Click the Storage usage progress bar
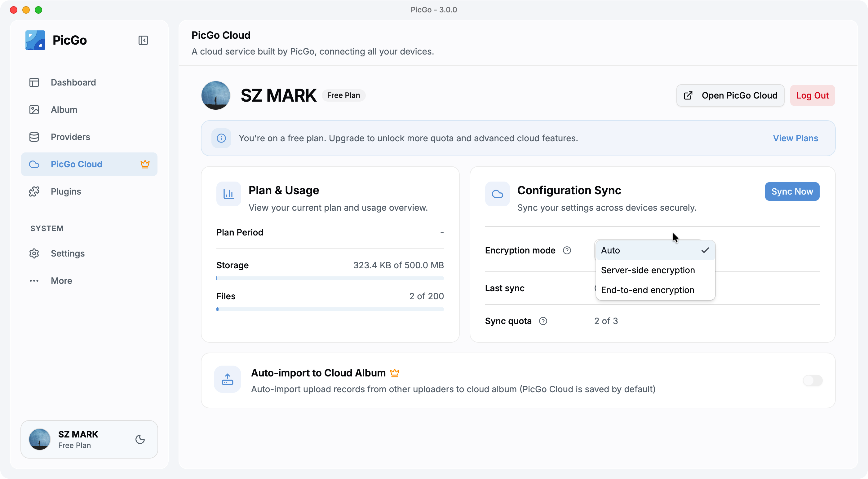 pyautogui.click(x=330, y=278)
